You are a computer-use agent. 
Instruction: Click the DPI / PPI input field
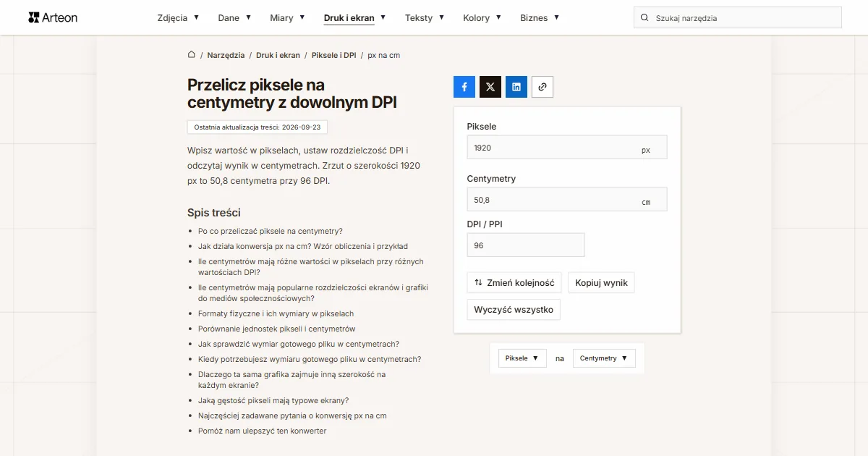(526, 245)
